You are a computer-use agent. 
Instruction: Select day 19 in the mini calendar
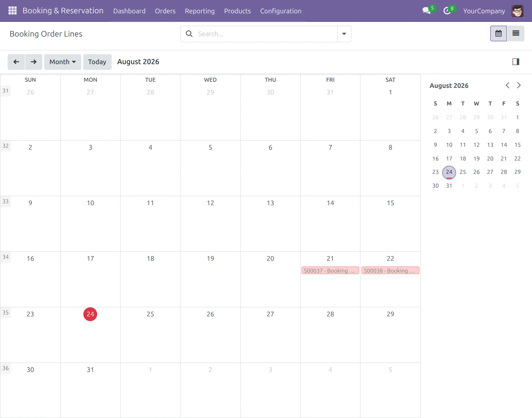point(476,159)
